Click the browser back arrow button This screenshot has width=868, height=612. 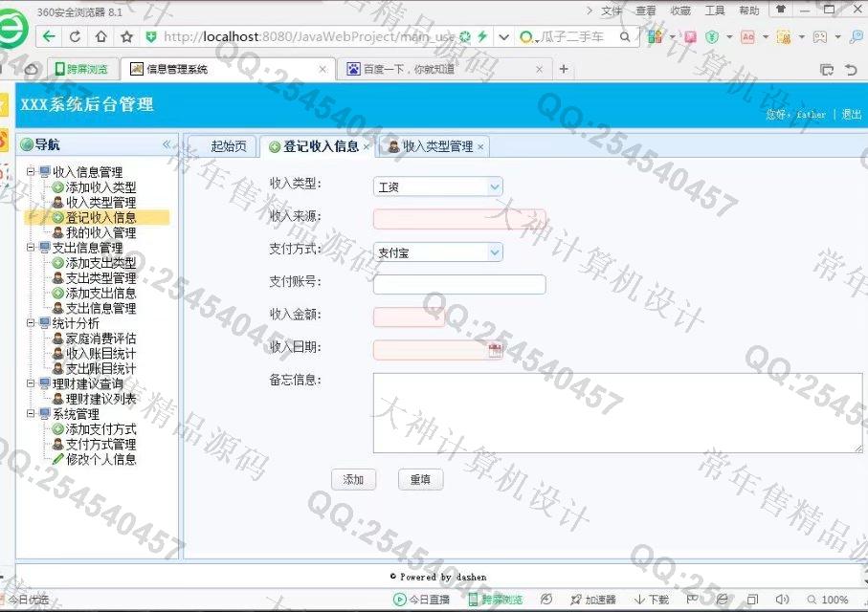click(49, 36)
